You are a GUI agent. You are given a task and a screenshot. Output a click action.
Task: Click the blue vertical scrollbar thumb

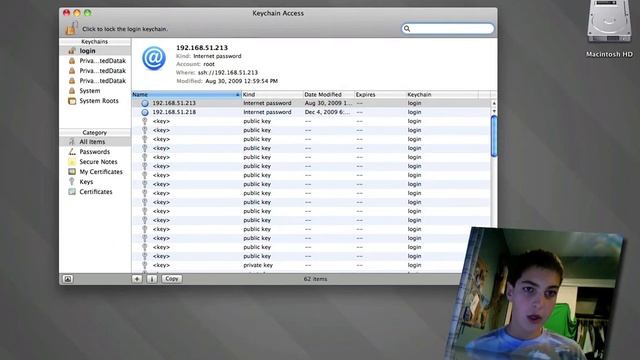(494, 136)
